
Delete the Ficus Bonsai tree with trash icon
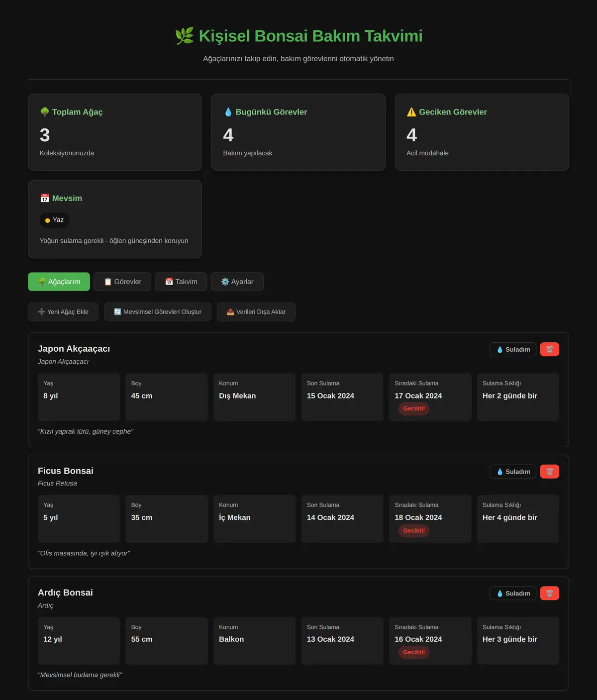click(549, 472)
